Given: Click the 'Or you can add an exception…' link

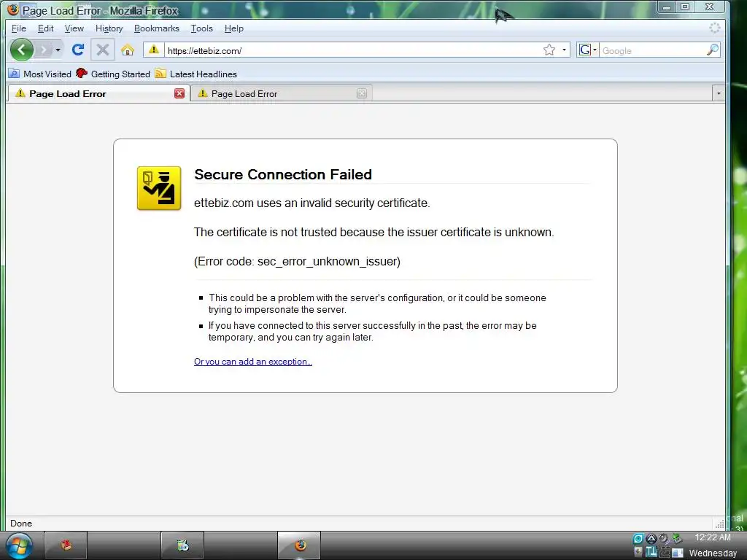Looking at the screenshot, I should coord(253,362).
